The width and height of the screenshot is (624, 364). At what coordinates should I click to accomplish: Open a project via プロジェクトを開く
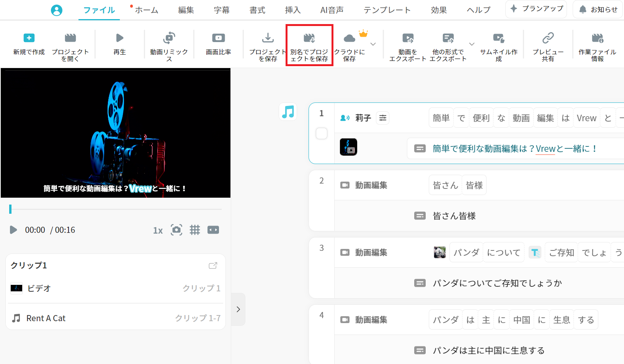point(70,47)
